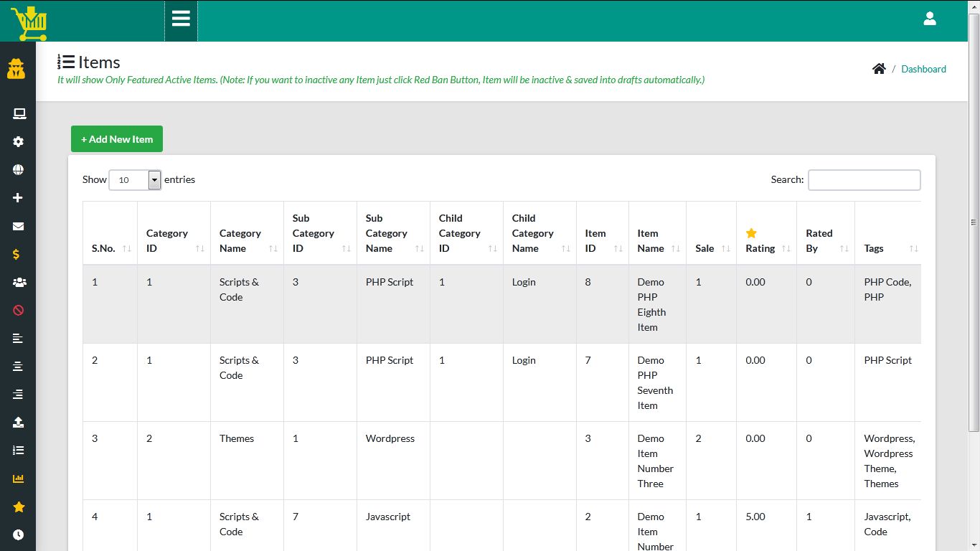Click 'Themes' category name cell
The width and height of the screenshot is (980, 551).
point(247,461)
